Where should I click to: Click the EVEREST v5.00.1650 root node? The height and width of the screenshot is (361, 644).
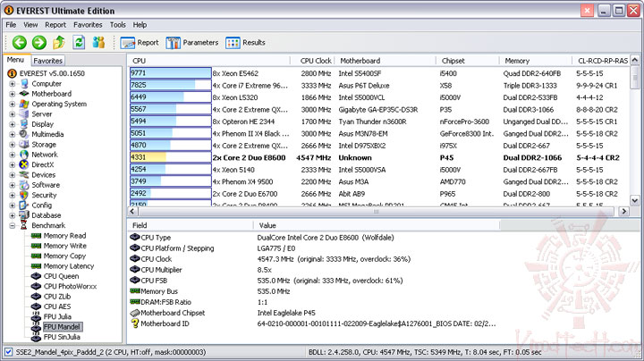tap(52, 73)
